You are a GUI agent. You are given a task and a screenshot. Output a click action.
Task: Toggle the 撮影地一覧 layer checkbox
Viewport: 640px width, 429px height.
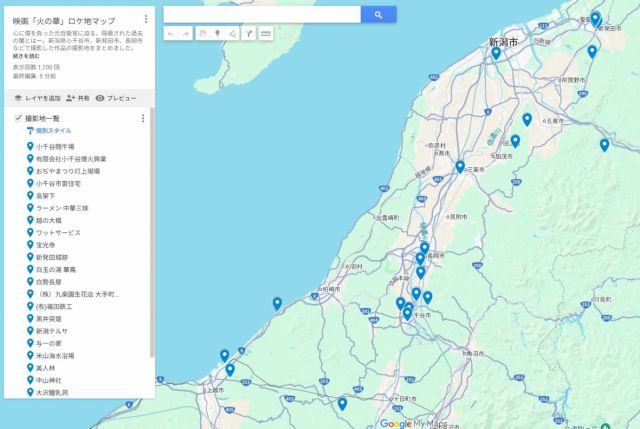pyautogui.click(x=18, y=118)
